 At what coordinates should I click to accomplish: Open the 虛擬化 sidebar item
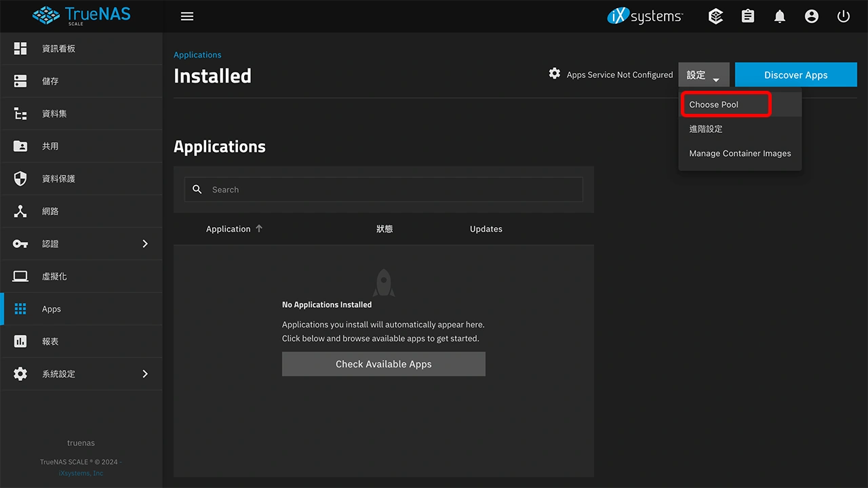[54, 277]
